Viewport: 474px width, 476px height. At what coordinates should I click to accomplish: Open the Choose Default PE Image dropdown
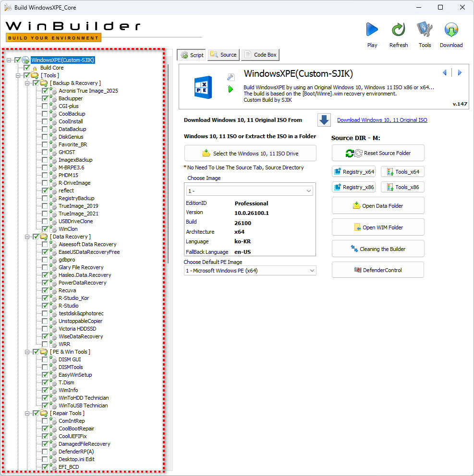click(x=250, y=271)
